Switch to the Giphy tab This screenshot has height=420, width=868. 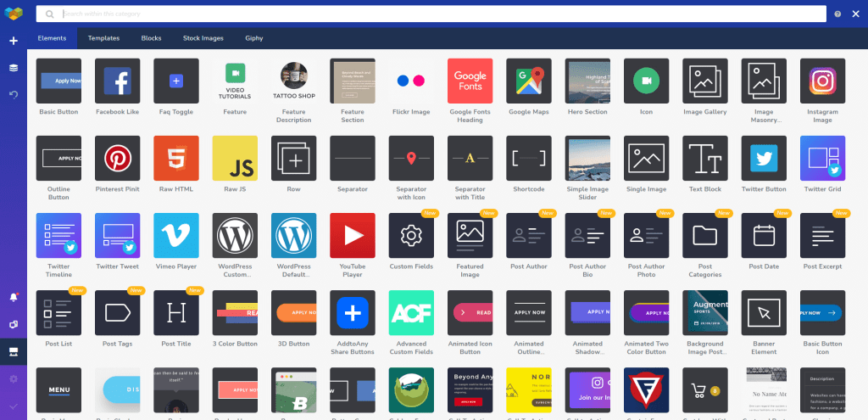(254, 38)
